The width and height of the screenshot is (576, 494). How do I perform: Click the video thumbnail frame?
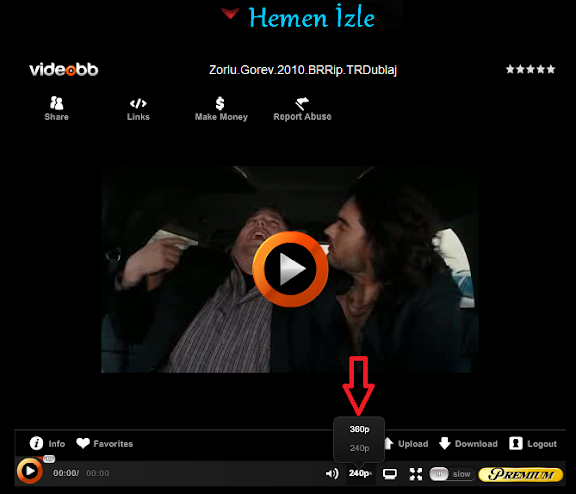290,269
